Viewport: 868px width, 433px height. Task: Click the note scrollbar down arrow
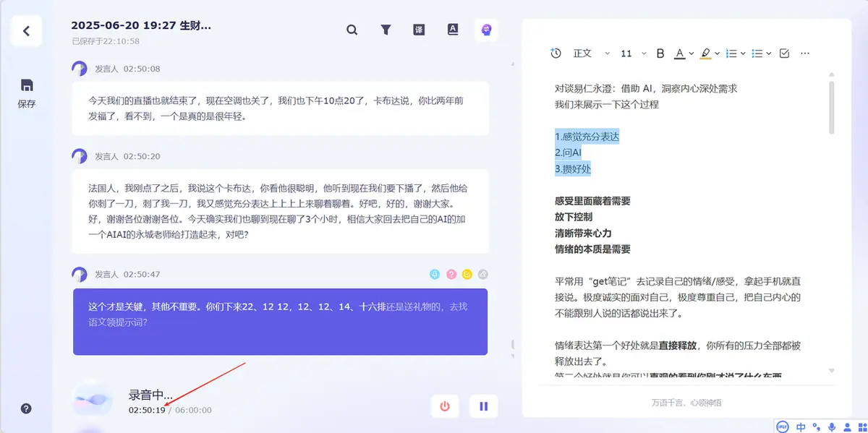pyautogui.click(x=832, y=371)
